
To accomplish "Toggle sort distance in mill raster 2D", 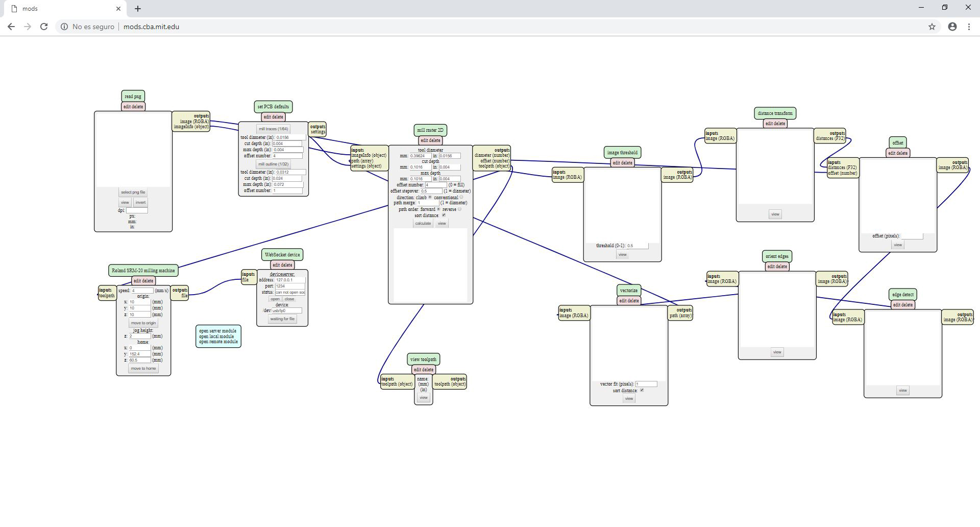I will pyautogui.click(x=444, y=215).
